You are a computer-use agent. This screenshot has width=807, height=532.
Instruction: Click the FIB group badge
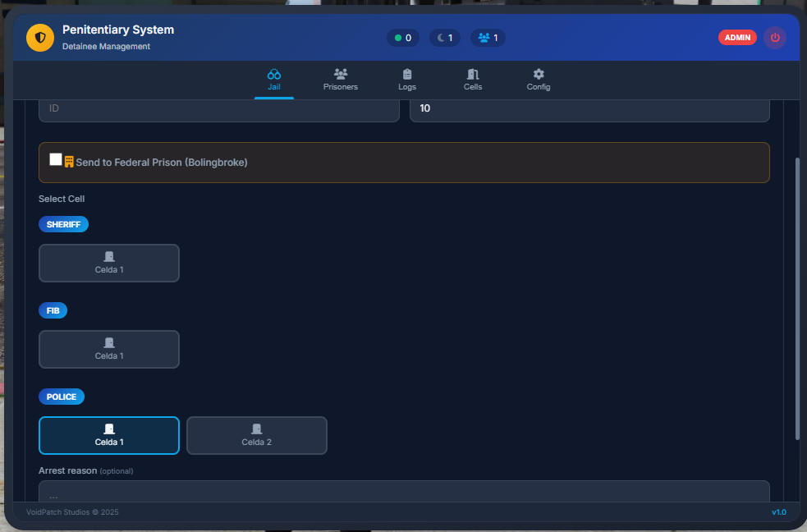point(53,310)
